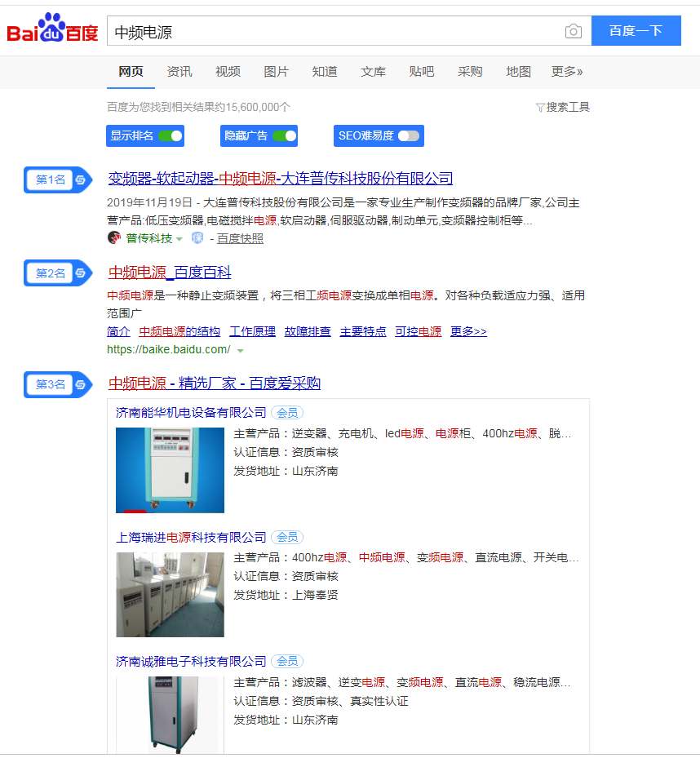Open 济南能华机电设备有限公司 company link

(191, 412)
